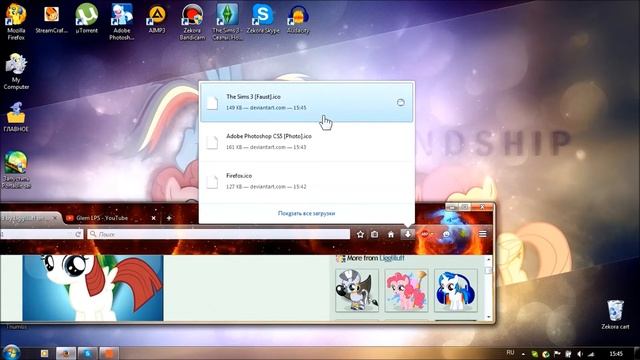The height and width of the screenshot is (360, 640).
Task: Select The Sims 3 [Faust].ico download entry
Action: coord(307,102)
